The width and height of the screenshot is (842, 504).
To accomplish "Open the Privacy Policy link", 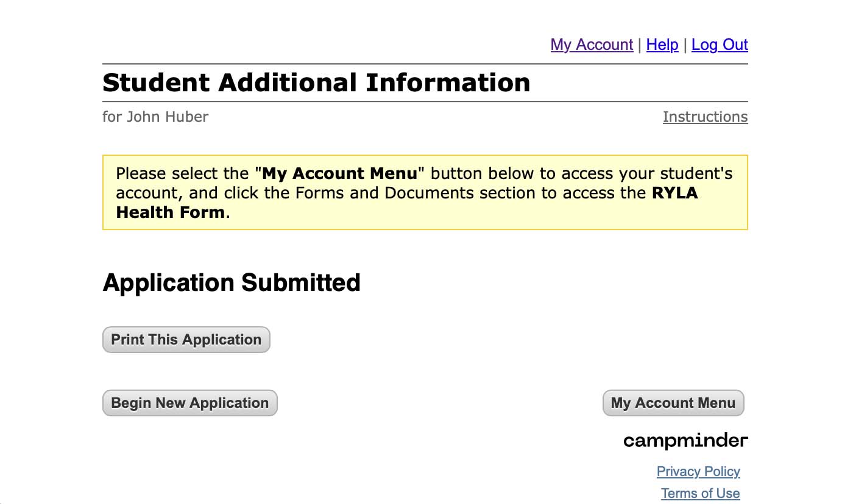I will 698,471.
